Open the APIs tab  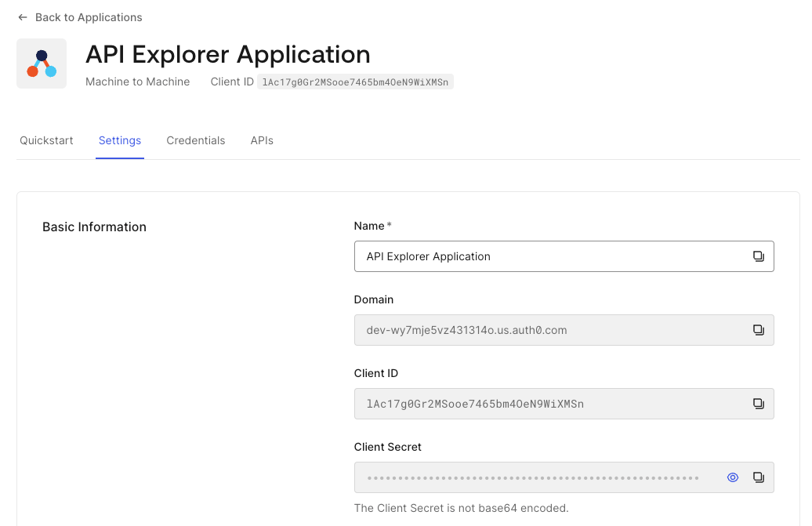tap(262, 140)
